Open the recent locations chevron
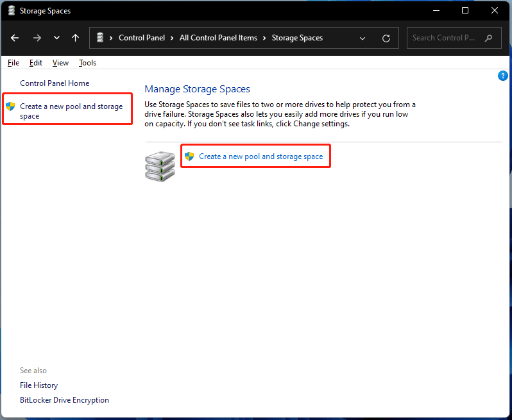The image size is (512, 420). [x=57, y=38]
